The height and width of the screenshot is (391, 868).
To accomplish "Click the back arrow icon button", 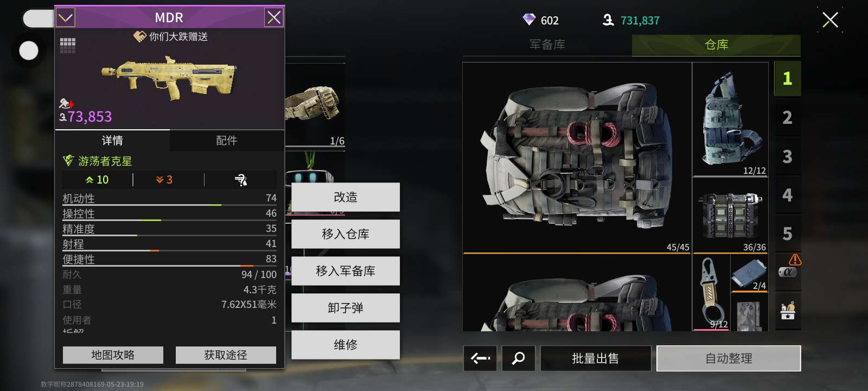I will [x=480, y=358].
